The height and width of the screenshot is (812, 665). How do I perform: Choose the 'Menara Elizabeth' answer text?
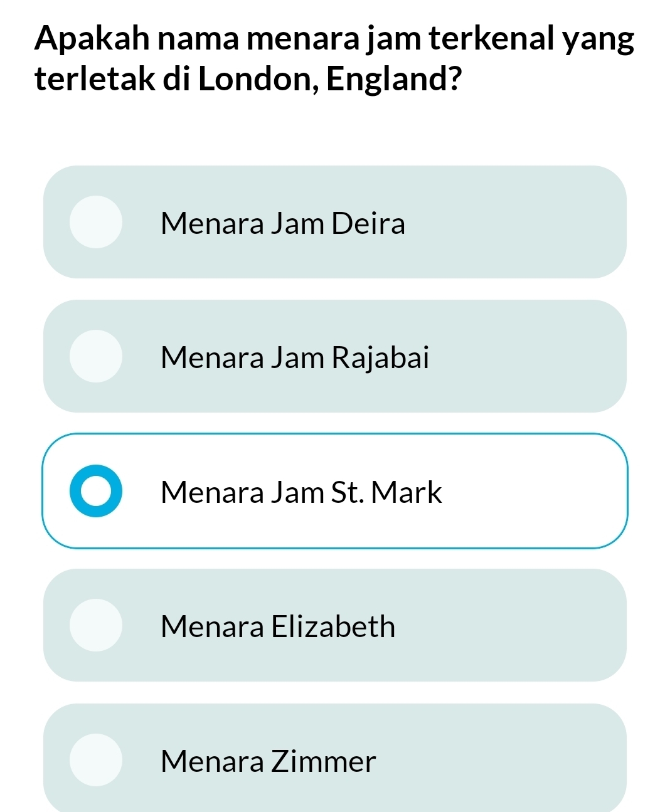click(278, 626)
